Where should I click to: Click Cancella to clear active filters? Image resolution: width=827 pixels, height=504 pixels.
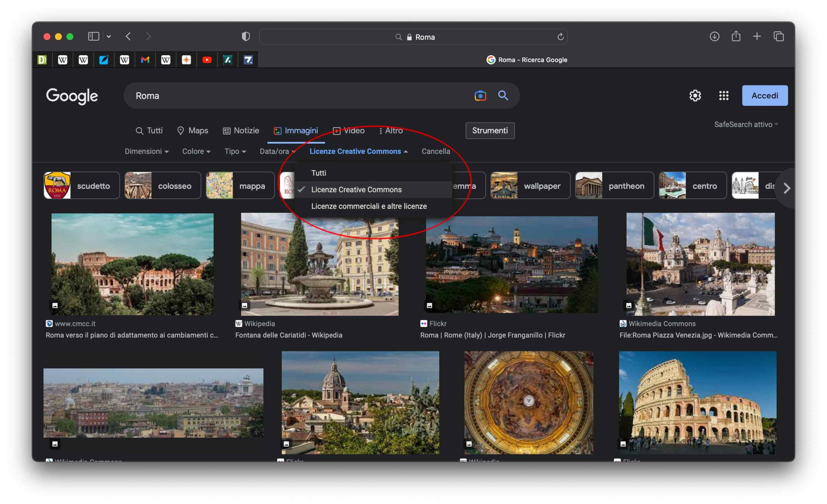[435, 151]
